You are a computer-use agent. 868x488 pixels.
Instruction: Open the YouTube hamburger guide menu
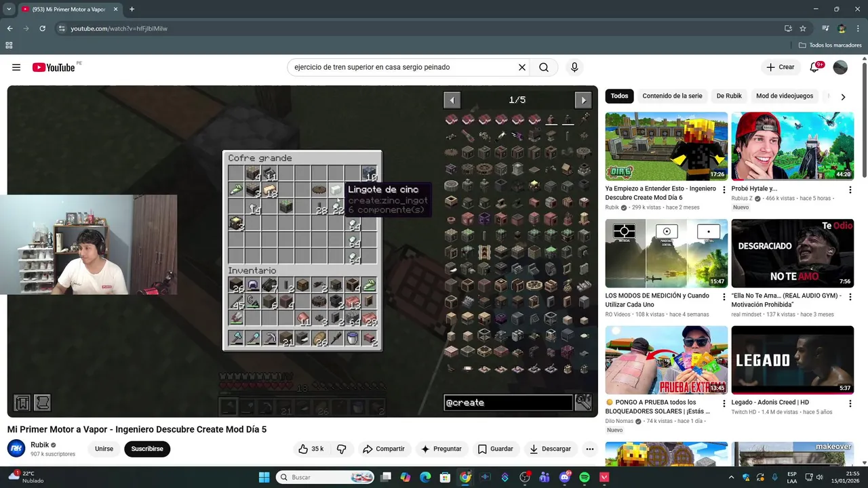coord(16,67)
